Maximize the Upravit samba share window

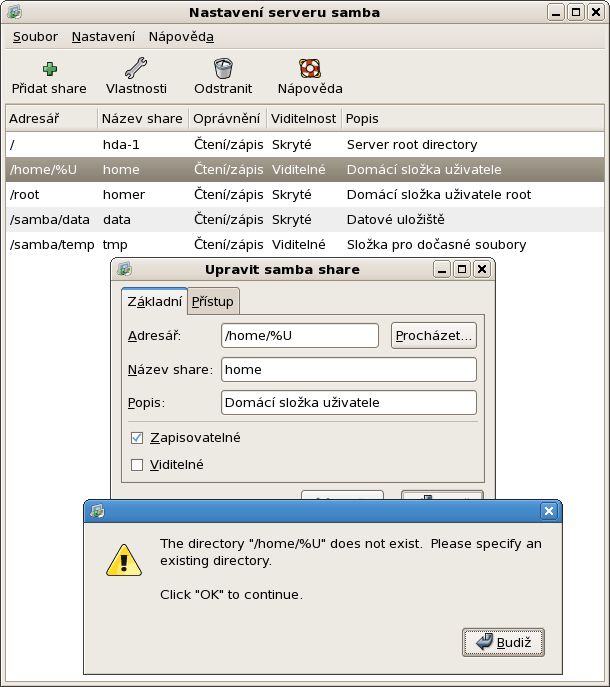(461, 269)
